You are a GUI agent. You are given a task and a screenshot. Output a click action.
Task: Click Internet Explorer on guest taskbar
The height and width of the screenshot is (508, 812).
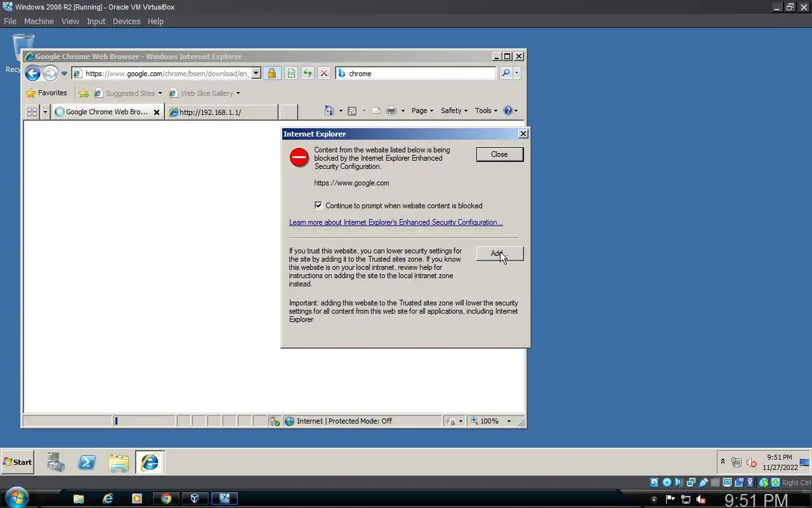(x=150, y=462)
